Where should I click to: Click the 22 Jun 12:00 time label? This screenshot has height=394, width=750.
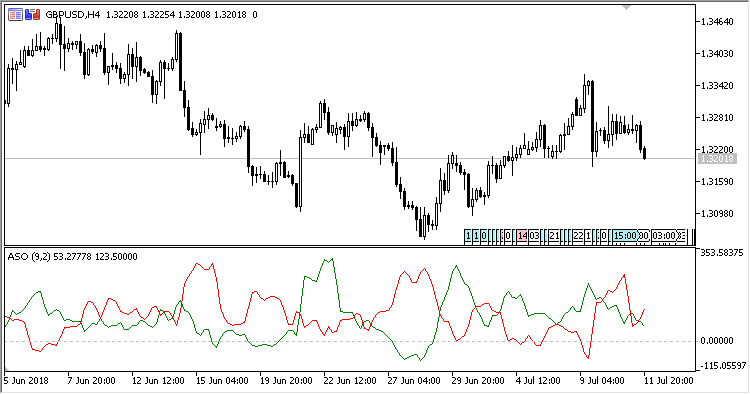click(x=350, y=381)
